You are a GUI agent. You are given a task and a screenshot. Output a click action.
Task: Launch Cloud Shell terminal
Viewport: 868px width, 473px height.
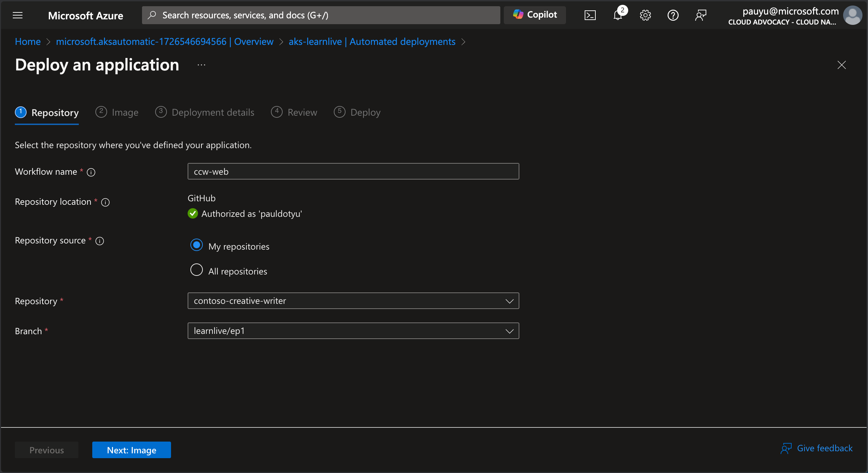coord(590,15)
